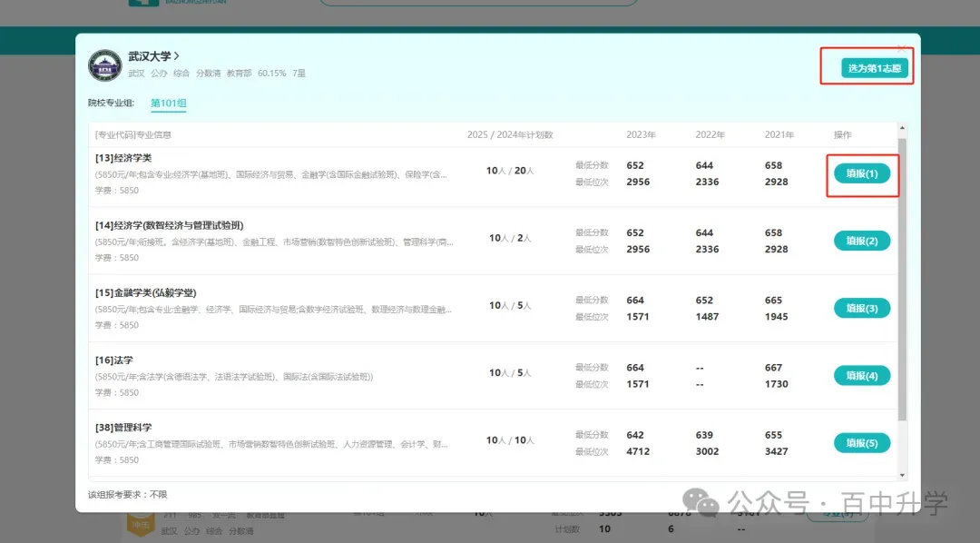Click the [专业代码]专业信息 column header
The height and width of the screenshot is (543, 980).
133,134
